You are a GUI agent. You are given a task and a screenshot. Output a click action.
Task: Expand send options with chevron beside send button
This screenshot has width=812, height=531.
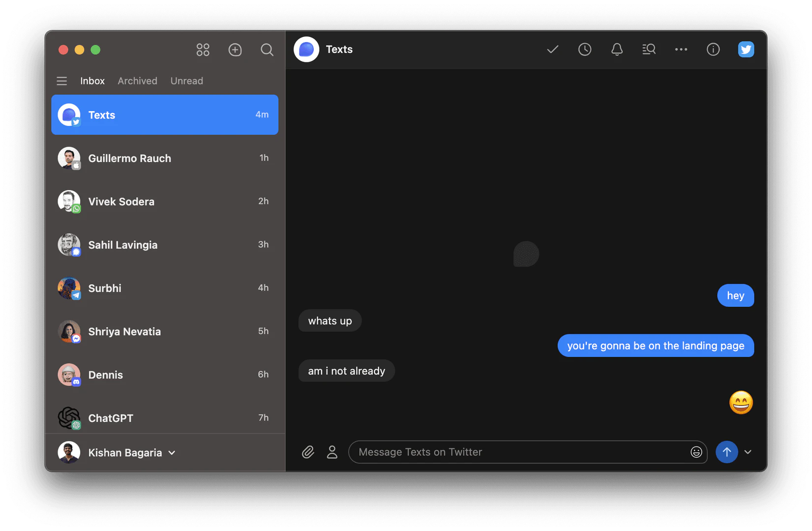click(749, 452)
